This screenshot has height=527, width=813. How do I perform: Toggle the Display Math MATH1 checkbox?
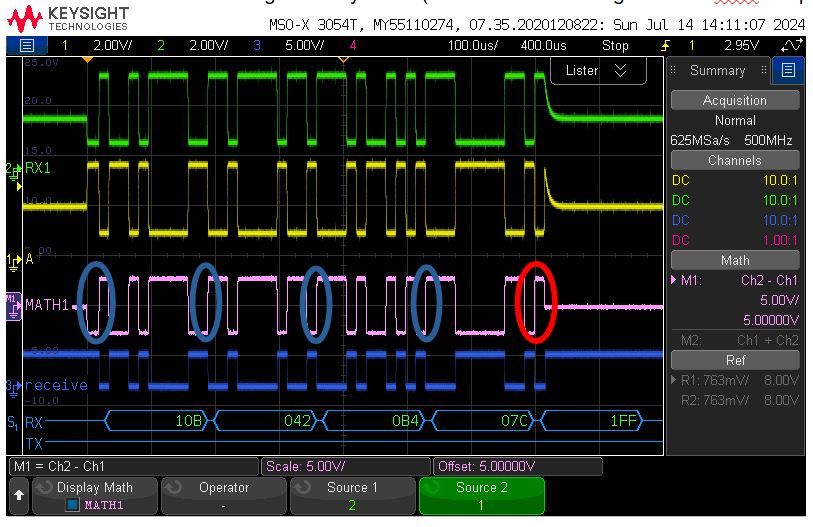click(73, 505)
